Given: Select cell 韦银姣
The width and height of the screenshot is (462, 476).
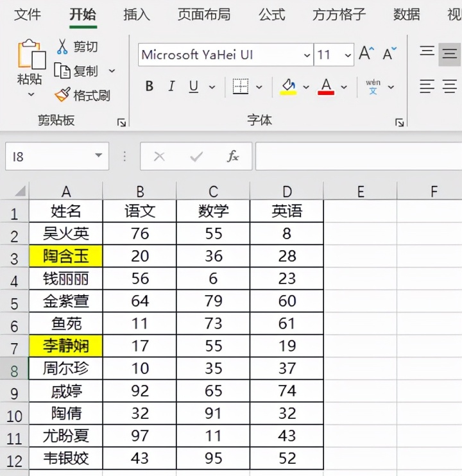Looking at the screenshot, I should [66, 458].
